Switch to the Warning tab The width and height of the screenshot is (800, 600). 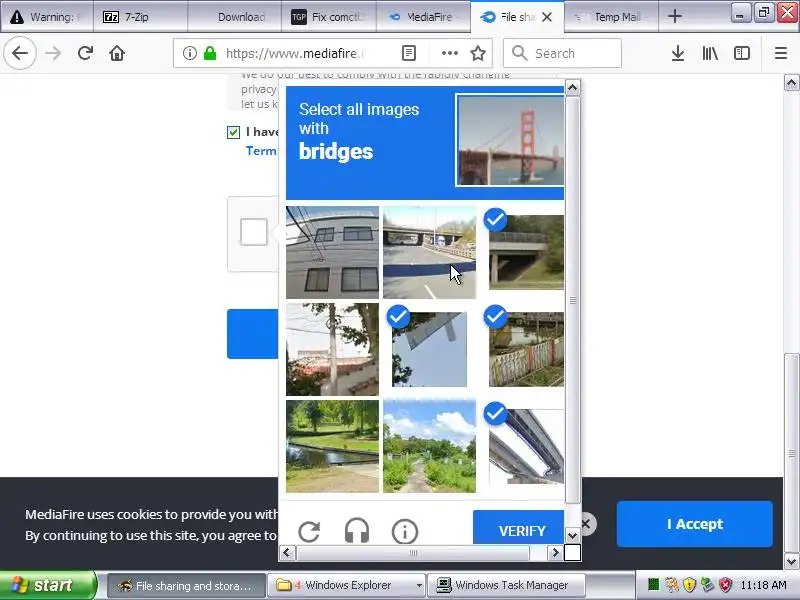46,17
